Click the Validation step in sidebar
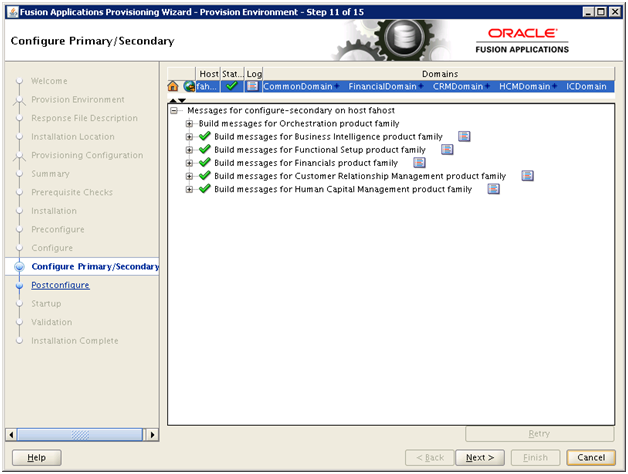This screenshot has width=628, height=474. coord(52,322)
